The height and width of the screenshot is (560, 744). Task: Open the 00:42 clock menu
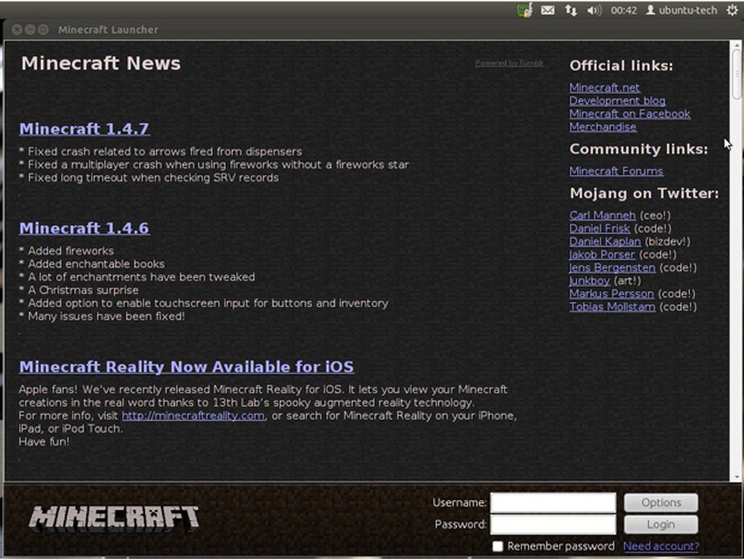coord(624,10)
